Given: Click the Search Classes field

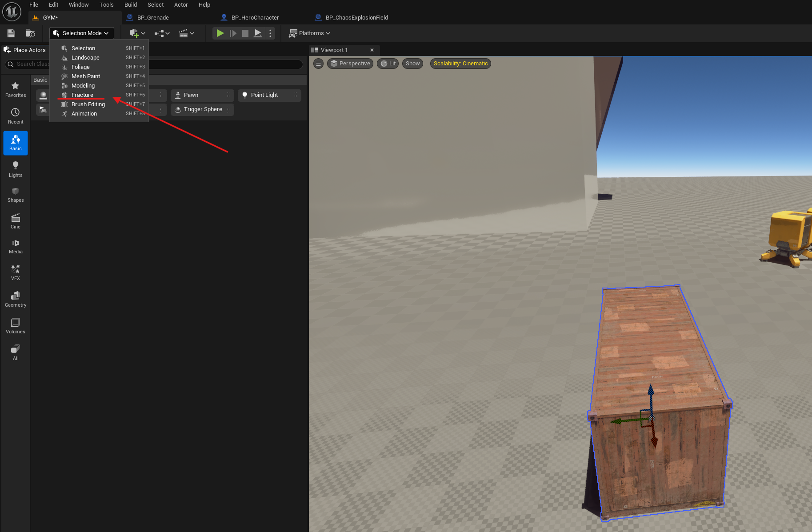Looking at the screenshot, I should 154,64.
